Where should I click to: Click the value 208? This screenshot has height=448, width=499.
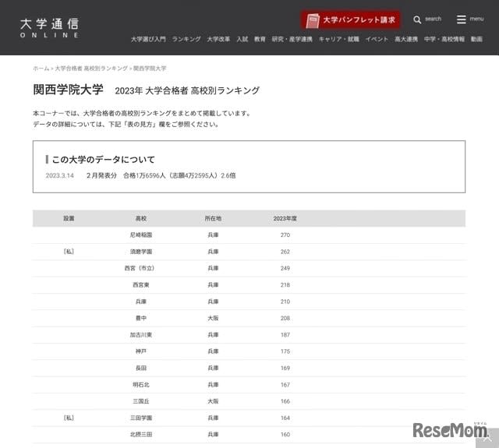(x=285, y=318)
